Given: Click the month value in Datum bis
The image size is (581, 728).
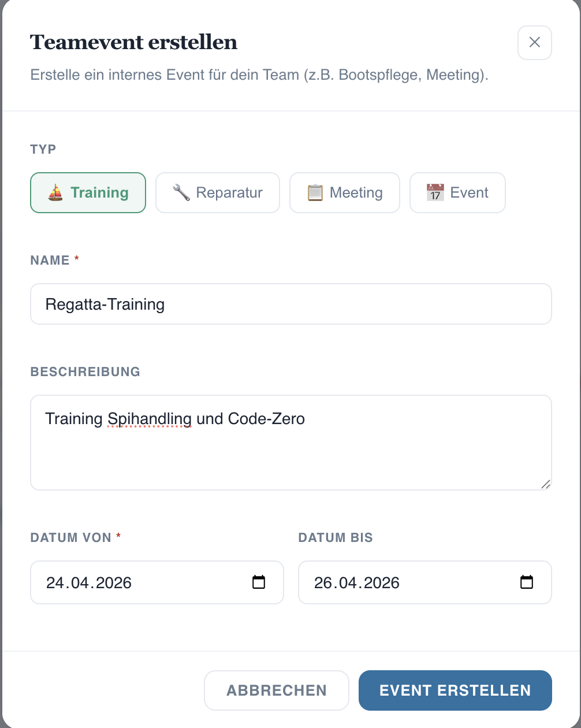Looking at the screenshot, I should (x=349, y=582).
